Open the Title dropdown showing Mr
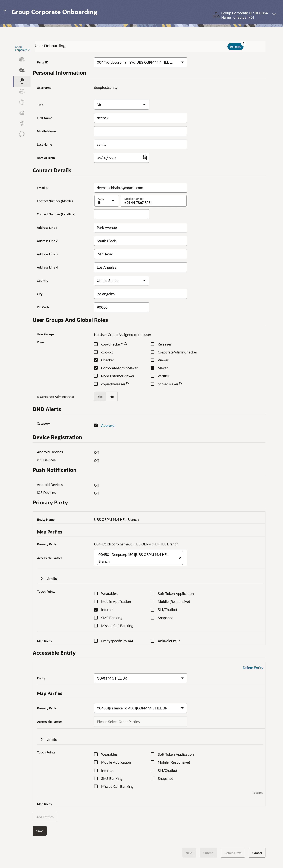The image size is (283, 868). 121,105
